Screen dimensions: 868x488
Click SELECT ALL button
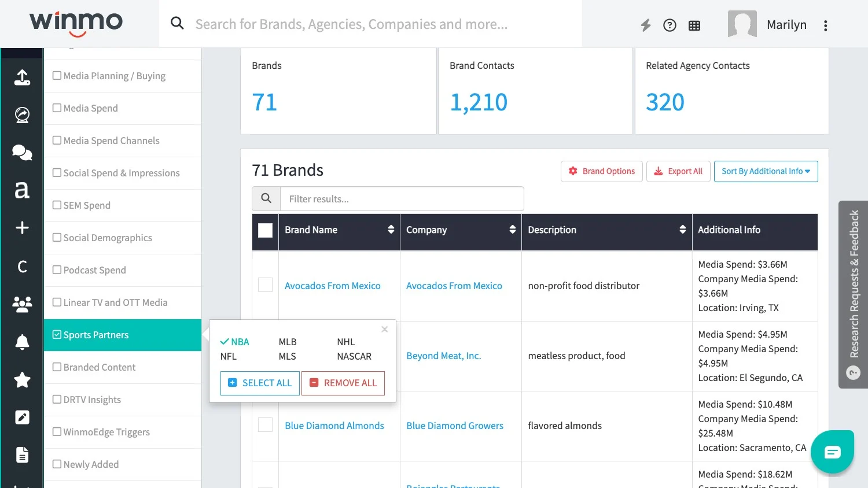[x=260, y=383]
